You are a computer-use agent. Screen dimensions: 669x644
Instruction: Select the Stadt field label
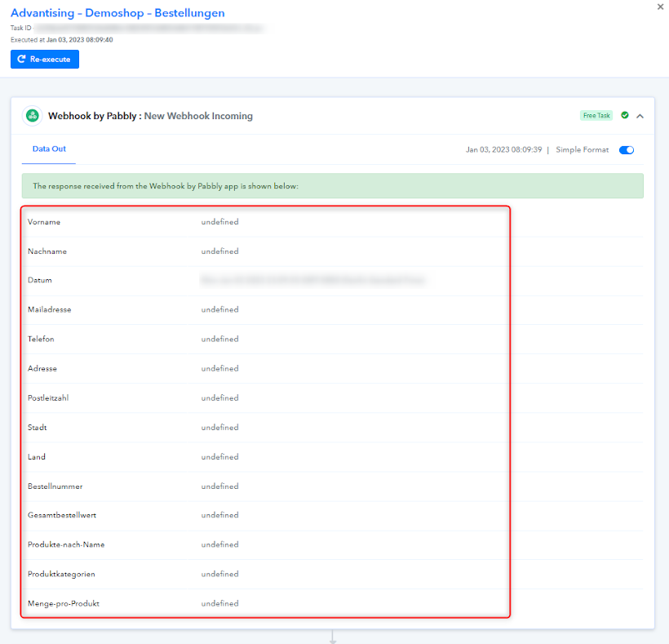(x=37, y=427)
